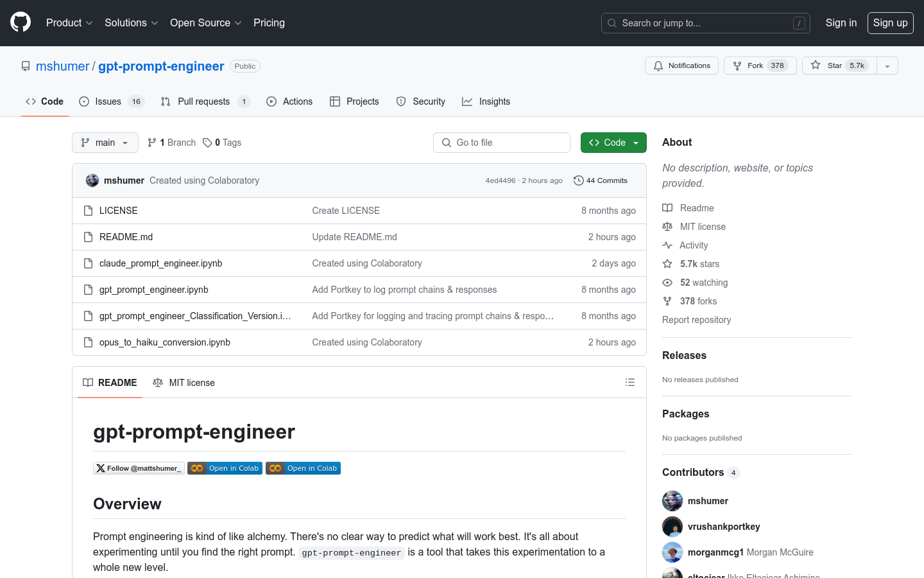Click the file icon beside opus_to_haiku_conversion.ipynb

89,342
